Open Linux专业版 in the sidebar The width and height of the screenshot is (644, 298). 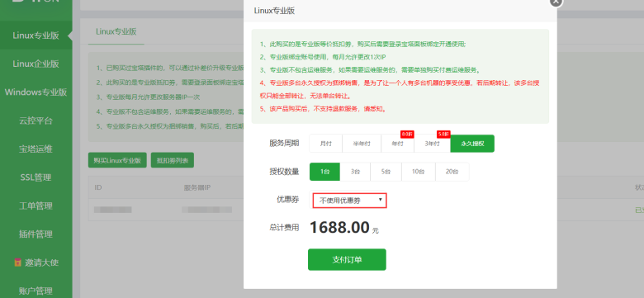point(36,35)
